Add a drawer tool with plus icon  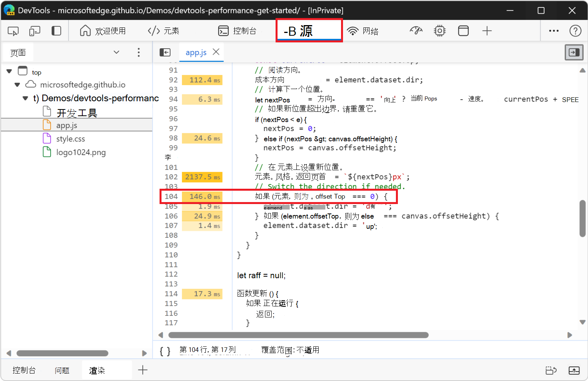click(x=143, y=370)
